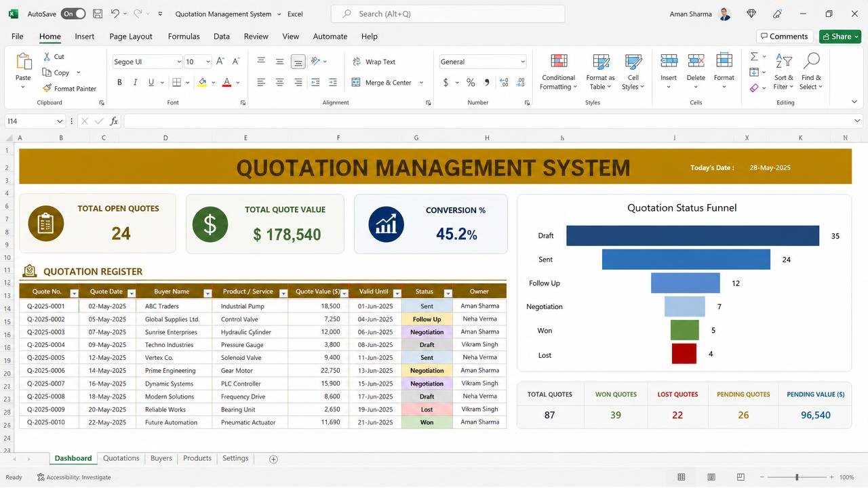Click Accessibility: Investigate in status bar

pos(74,477)
